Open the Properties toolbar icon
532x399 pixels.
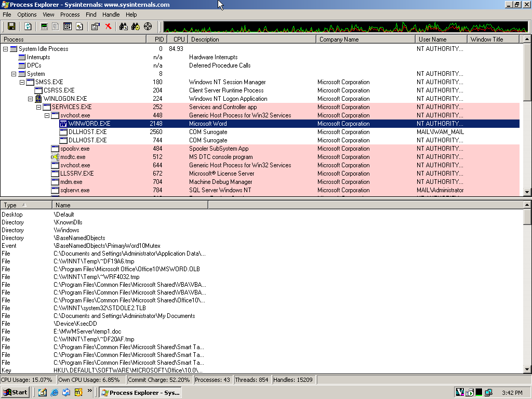click(x=96, y=26)
